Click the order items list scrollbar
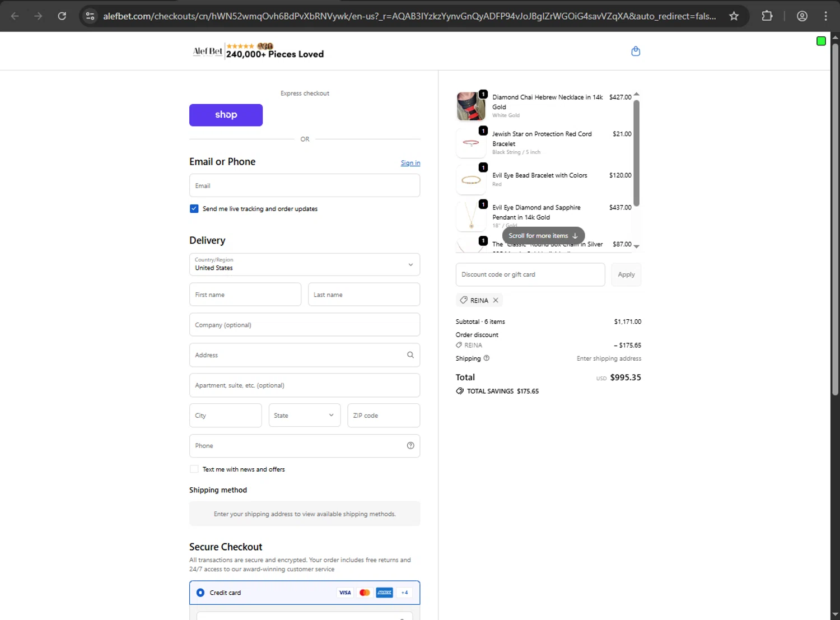840x620 pixels. pyautogui.click(x=636, y=153)
